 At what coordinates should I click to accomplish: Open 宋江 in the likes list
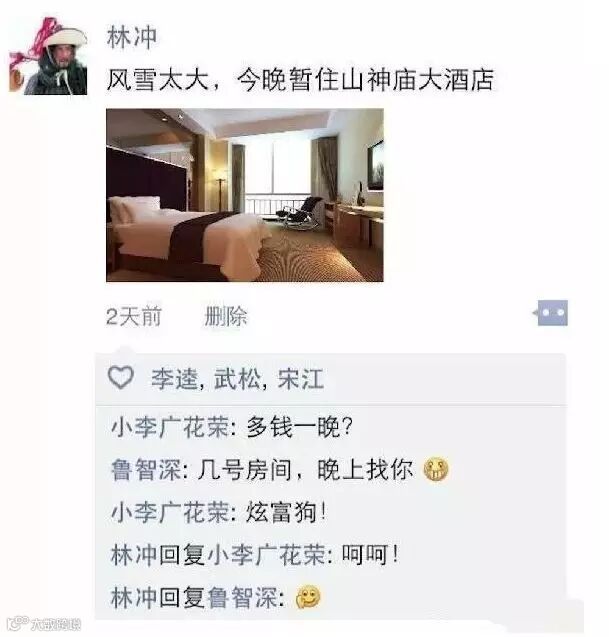coord(301,379)
